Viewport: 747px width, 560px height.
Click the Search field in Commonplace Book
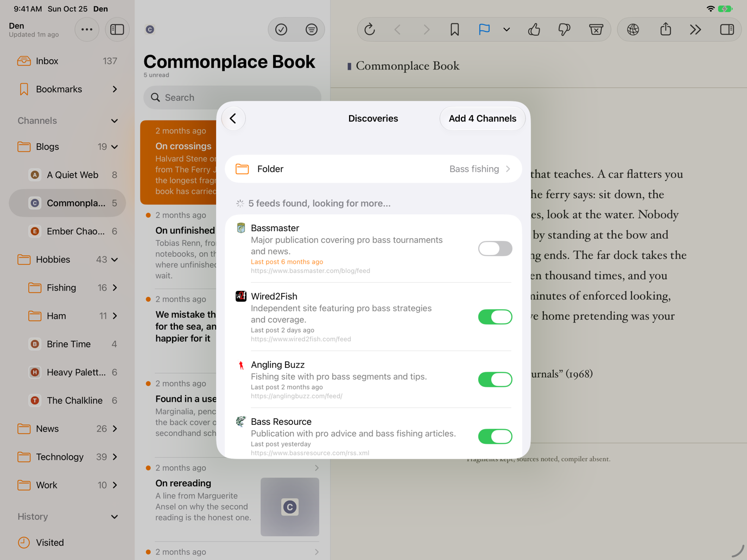tap(232, 98)
